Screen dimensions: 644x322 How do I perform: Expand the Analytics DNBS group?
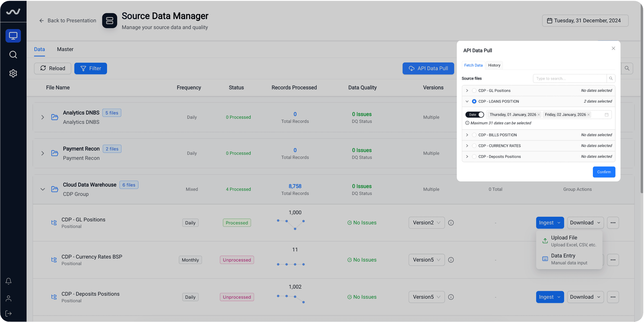[42, 117]
